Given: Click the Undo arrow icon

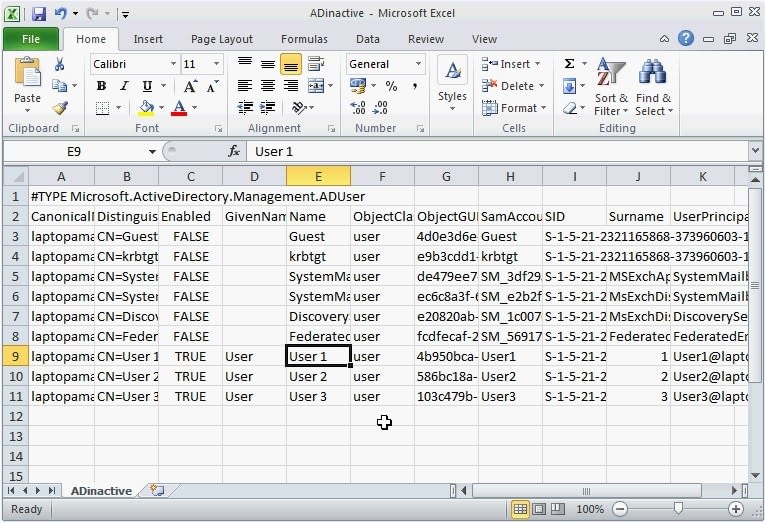Looking at the screenshot, I should pyautogui.click(x=60, y=13).
